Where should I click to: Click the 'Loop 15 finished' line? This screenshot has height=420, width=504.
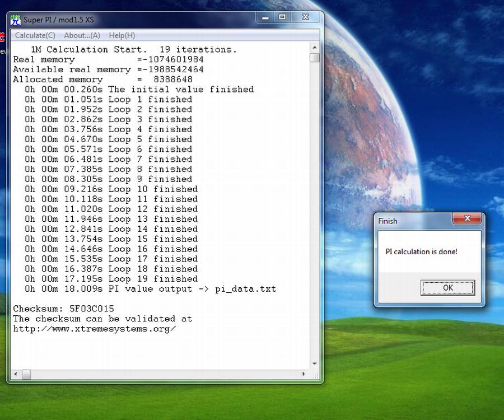pos(111,239)
